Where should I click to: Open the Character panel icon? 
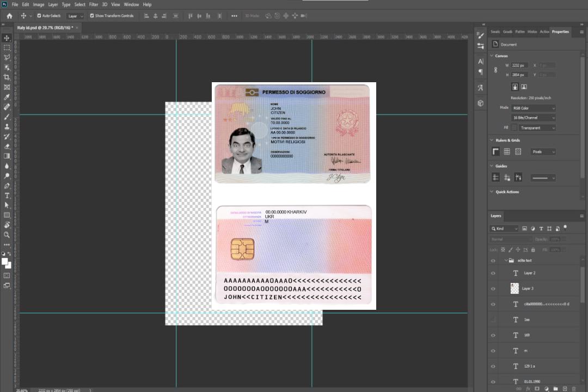481,61
